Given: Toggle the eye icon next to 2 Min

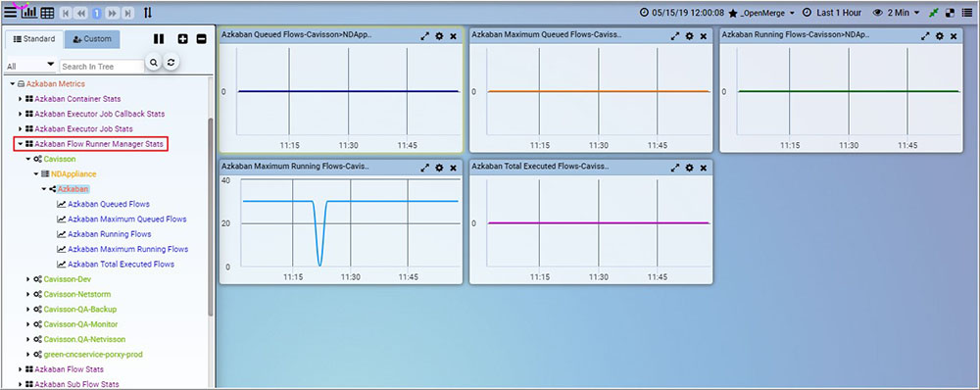Looking at the screenshot, I should pyautogui.click(x=877, y=13).
